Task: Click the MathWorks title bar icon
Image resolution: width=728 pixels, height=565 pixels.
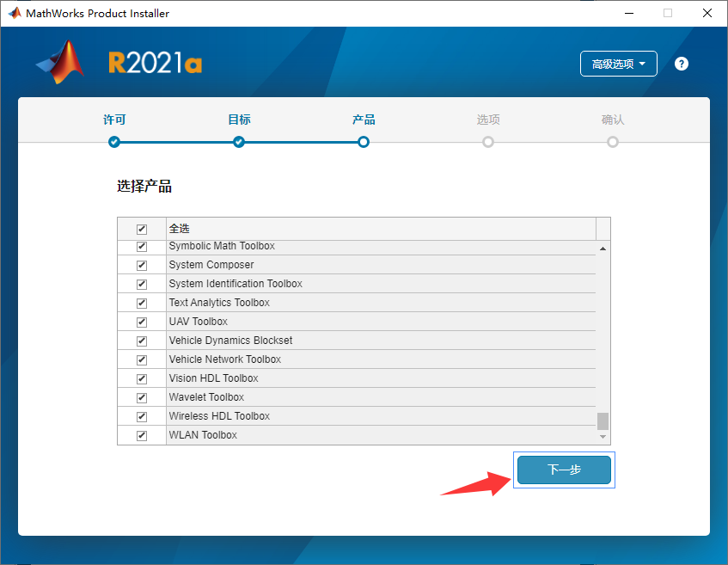Action: [x=15, y=13]
